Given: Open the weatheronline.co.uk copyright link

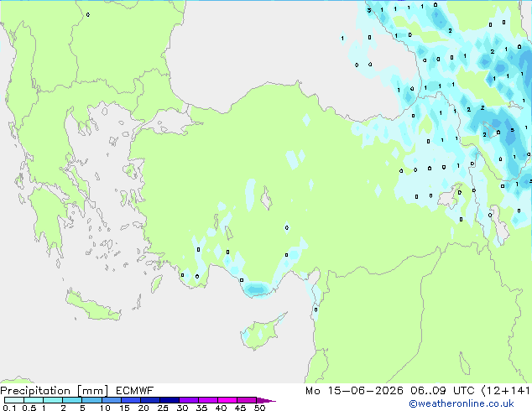Looking at the screenshot, I should click(x=462, y=403).
